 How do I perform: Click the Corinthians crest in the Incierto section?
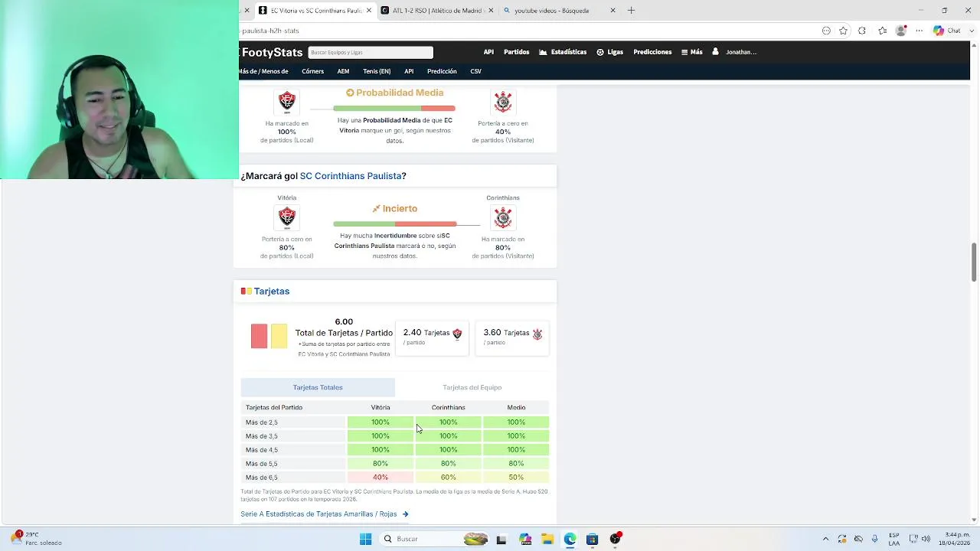[x=503, y=218]
